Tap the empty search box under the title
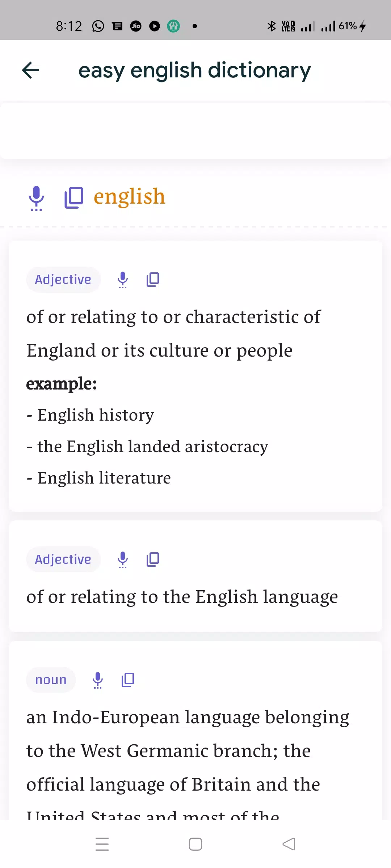391x868 pixels. coord(195,131)
